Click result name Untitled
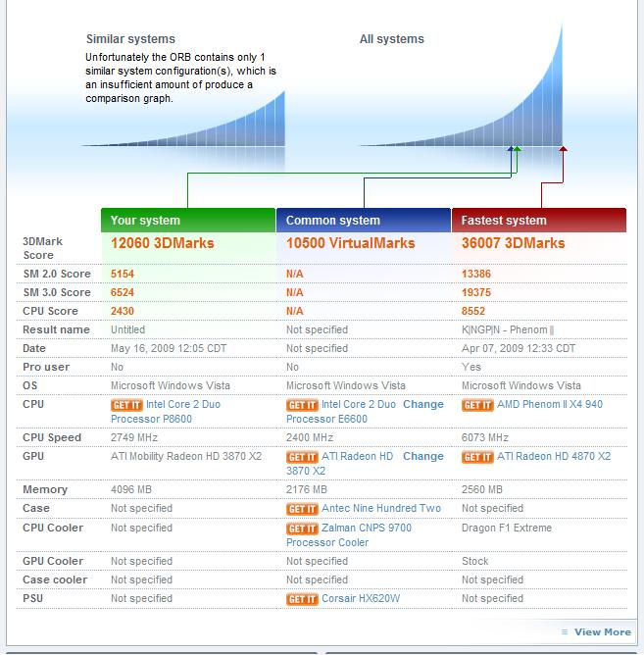Viewport: 644px width, 655px height. [127, 329]
